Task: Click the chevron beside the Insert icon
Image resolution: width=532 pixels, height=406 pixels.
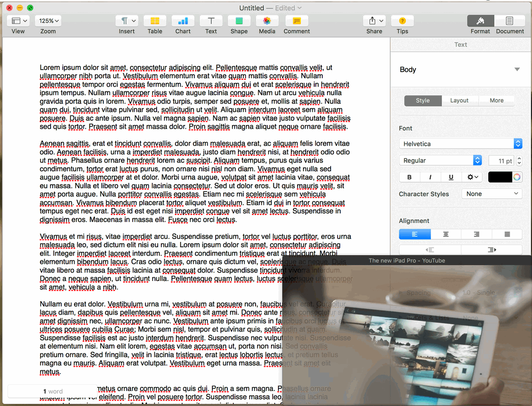Action: (134, 21)
